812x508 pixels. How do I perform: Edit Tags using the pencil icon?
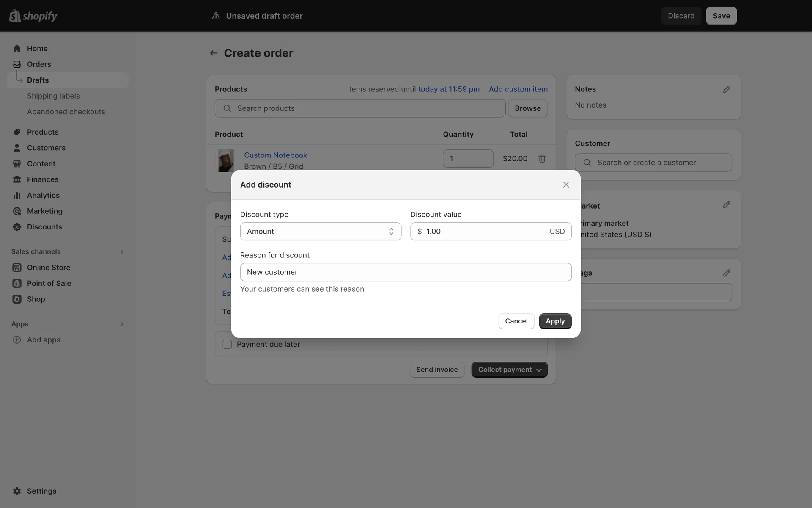726,273
